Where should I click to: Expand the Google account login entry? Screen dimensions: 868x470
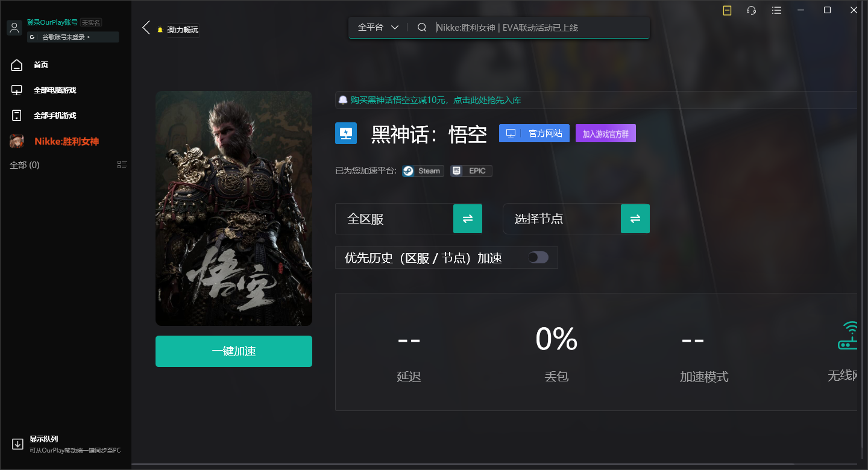(72, 37)
